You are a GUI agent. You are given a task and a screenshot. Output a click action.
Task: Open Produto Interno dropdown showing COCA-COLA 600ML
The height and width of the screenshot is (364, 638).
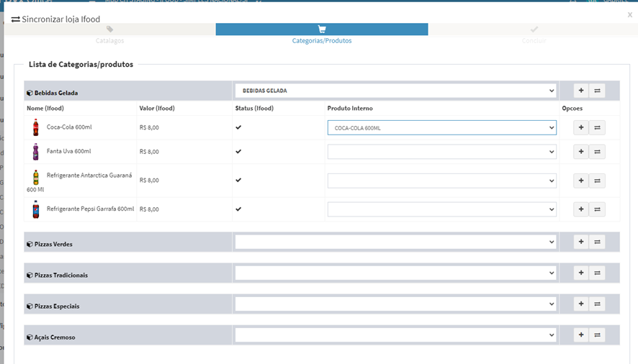[441, 127]
